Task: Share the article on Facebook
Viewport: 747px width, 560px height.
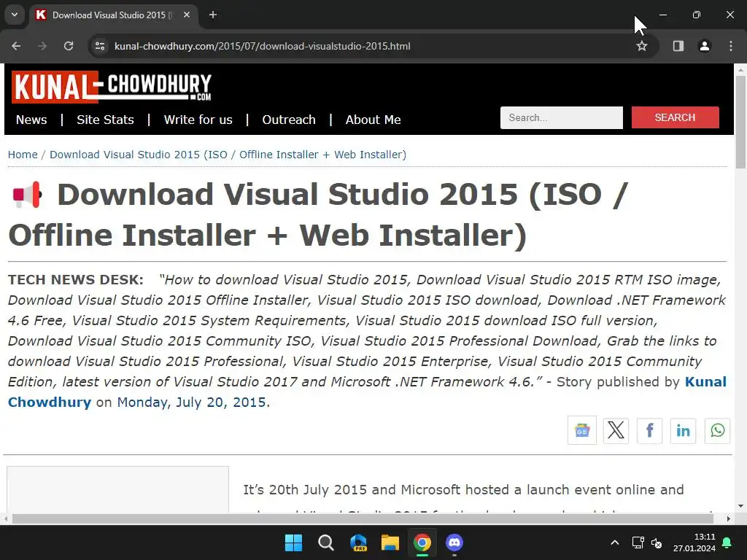Action: (x=649, y=430)
